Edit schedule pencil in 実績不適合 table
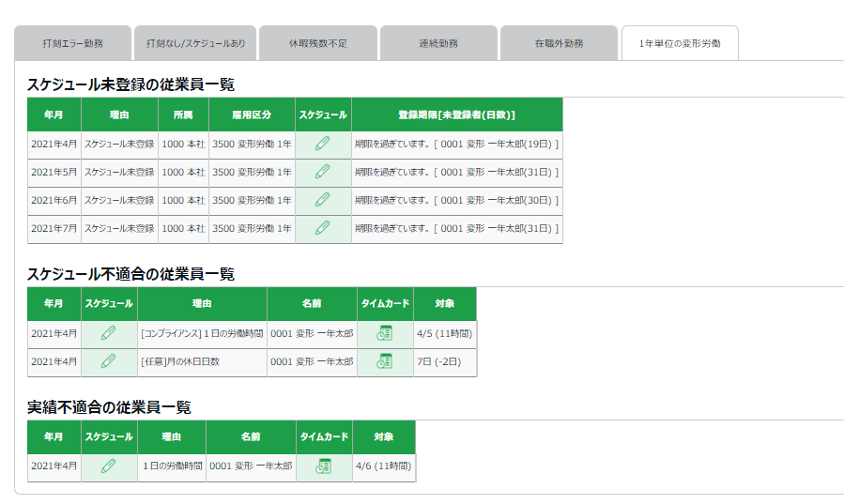This screenshot has height=504, width=844. click(108, 466)
